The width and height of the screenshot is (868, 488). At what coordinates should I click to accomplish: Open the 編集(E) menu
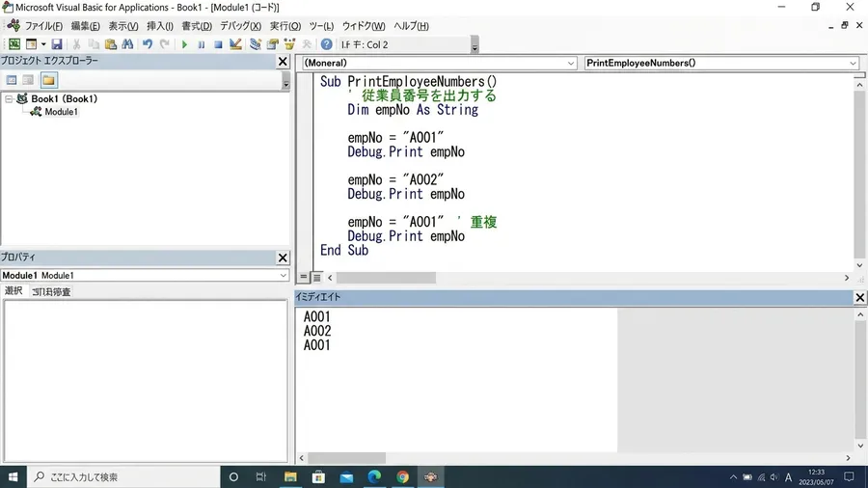click(x=85, y=26)
